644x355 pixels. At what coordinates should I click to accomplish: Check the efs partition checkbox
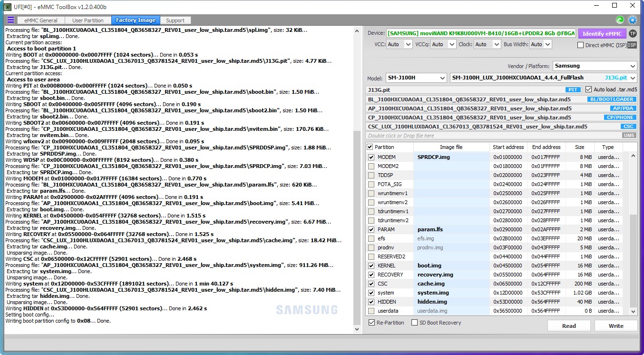(x=371, y=238)
